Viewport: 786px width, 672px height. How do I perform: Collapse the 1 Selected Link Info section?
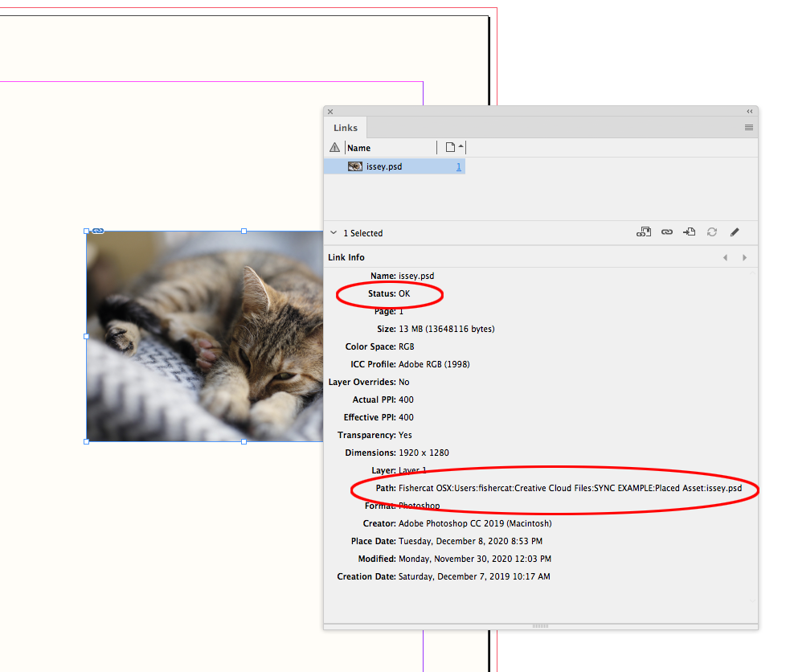[x=333, y=232]
